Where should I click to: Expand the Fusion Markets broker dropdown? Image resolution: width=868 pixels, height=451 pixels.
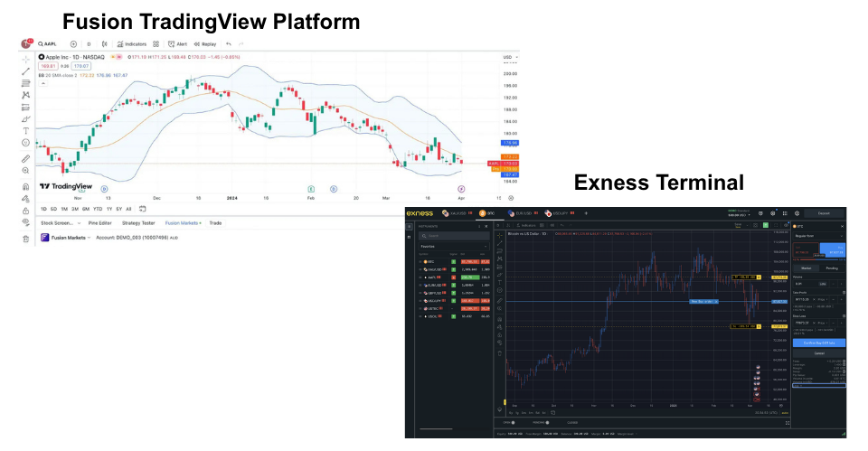(89, 238)
